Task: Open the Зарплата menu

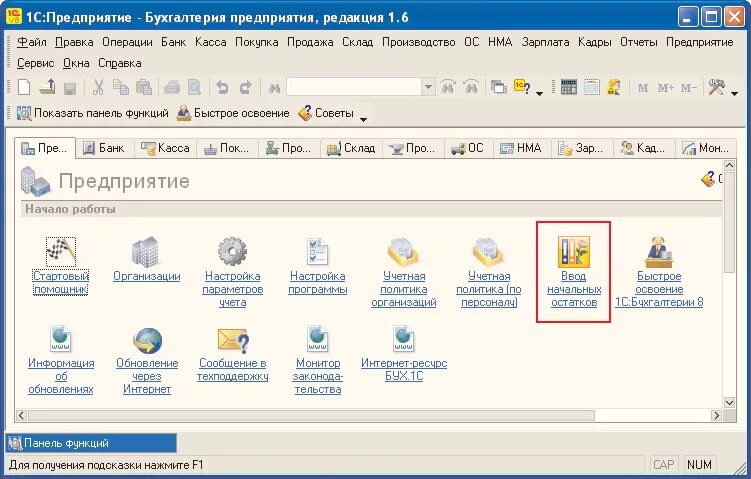Action: tap(546, 42)
